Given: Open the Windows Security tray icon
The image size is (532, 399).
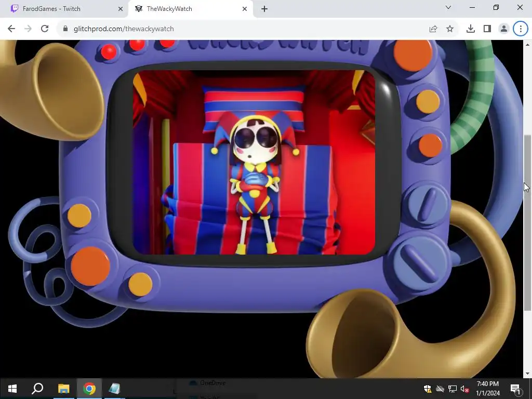Looking at the screenshot, I should click(x=428, y=389).
